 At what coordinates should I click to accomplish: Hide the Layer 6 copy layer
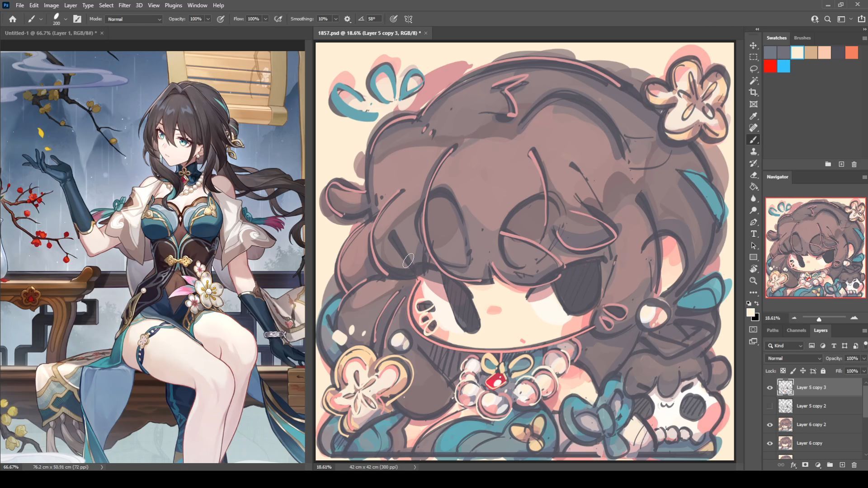pyautogui.click(x=770, y=443)
